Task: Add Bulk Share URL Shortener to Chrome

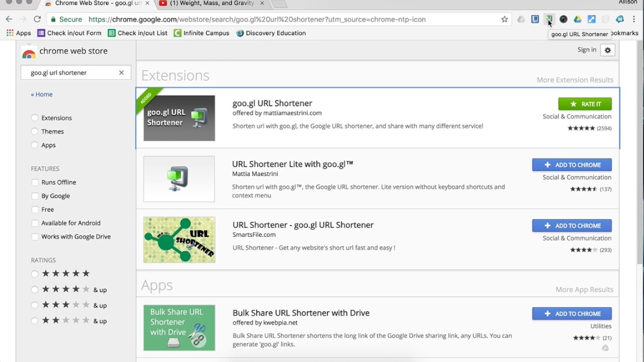Action: click(572, 314)
